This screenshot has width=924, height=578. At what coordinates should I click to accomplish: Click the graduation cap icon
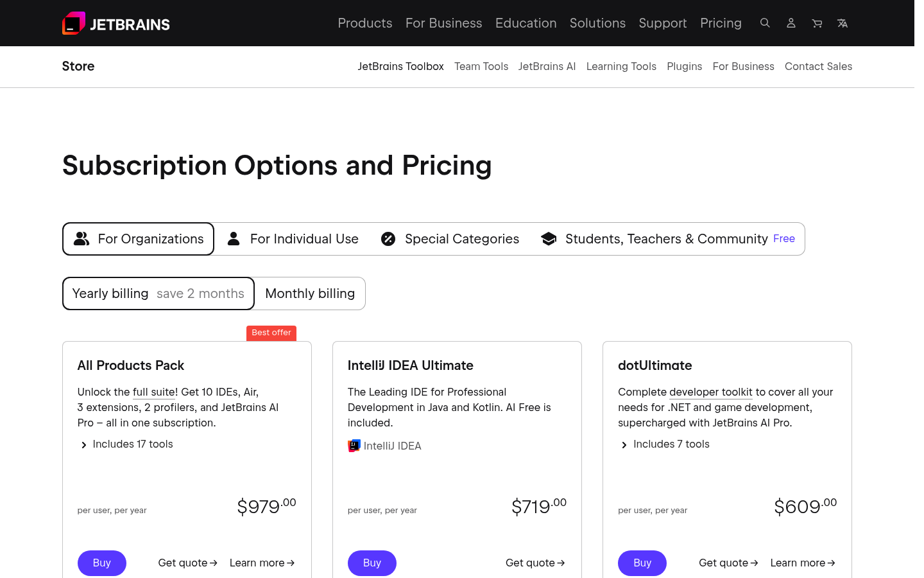pos(549,239)
